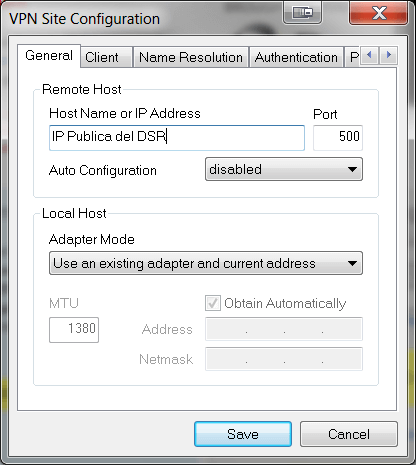Click the MTU field showing 1380
Screen dimensions: 416x465
coord(74,330)
